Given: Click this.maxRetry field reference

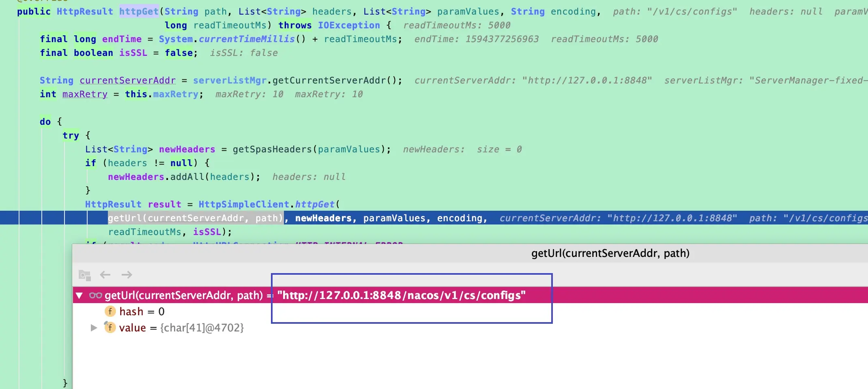Looking at the screenshot, I should point(161,94).
